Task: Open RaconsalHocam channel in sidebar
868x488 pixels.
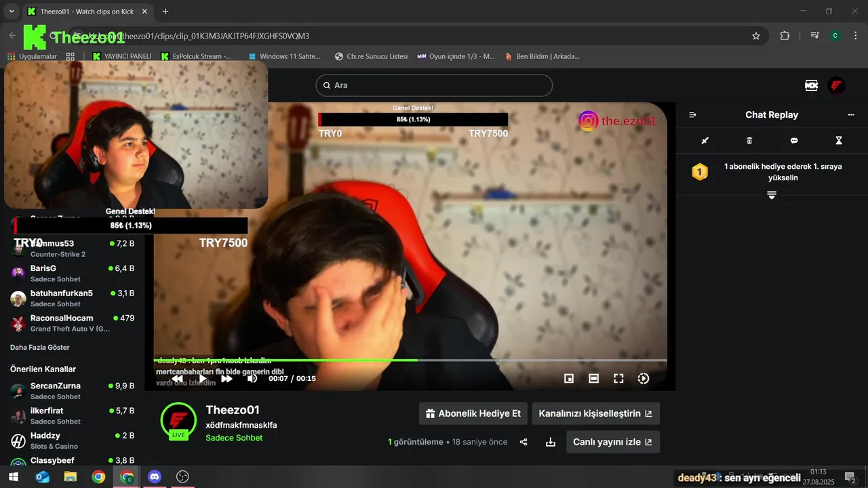Action: [72, 323]
